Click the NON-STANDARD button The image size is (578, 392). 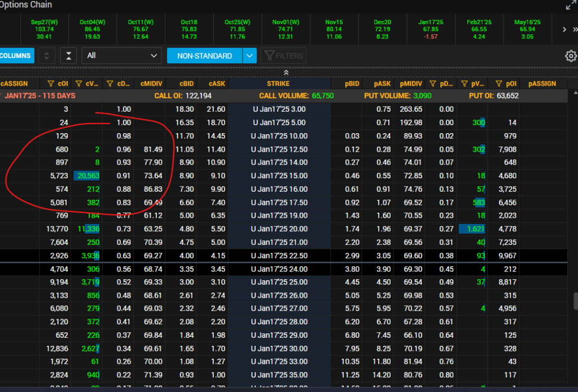click(x=204, y=56)
